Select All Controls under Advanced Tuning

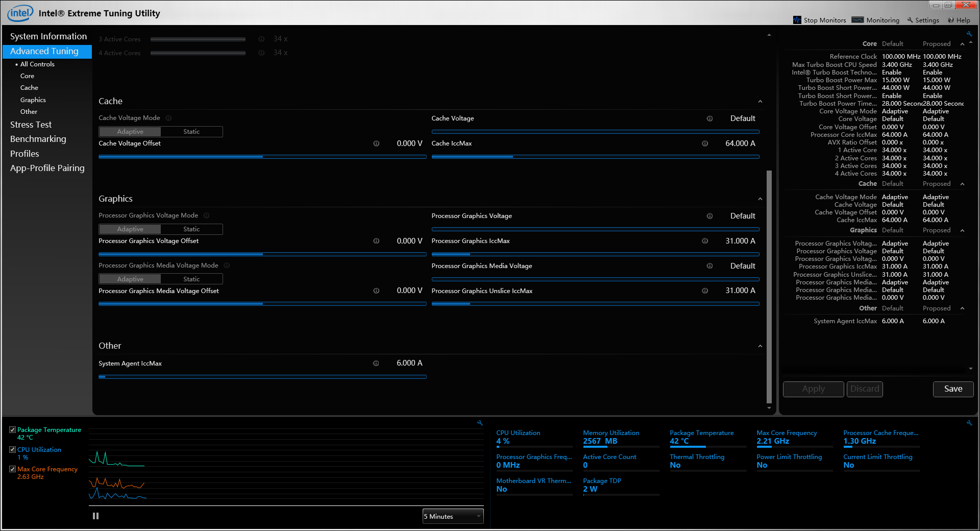tap(37, 64)
